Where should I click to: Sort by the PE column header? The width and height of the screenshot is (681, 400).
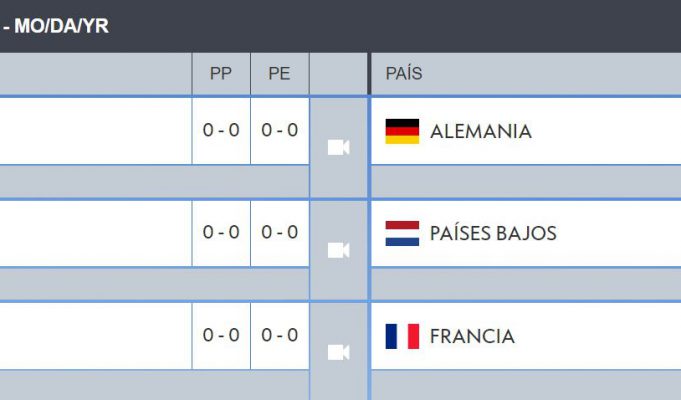280,74
